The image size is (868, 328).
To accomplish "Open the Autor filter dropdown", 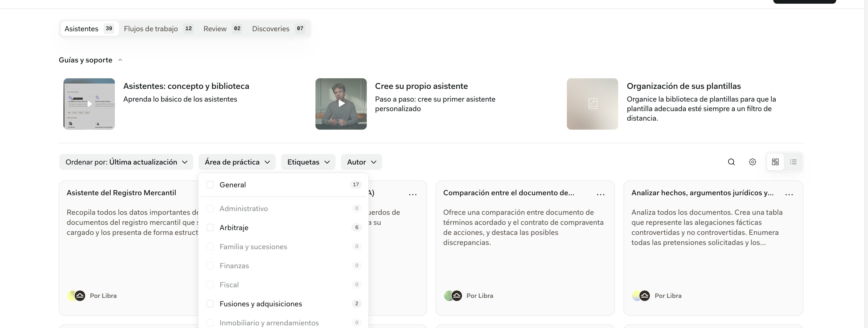I will coord(361,162).
